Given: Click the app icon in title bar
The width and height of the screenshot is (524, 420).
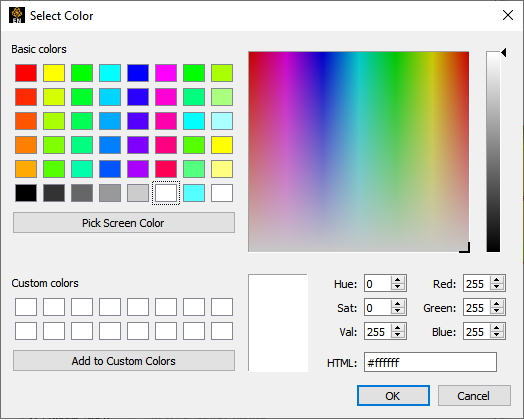Looking at the screenshot, I should coord(17,15).
